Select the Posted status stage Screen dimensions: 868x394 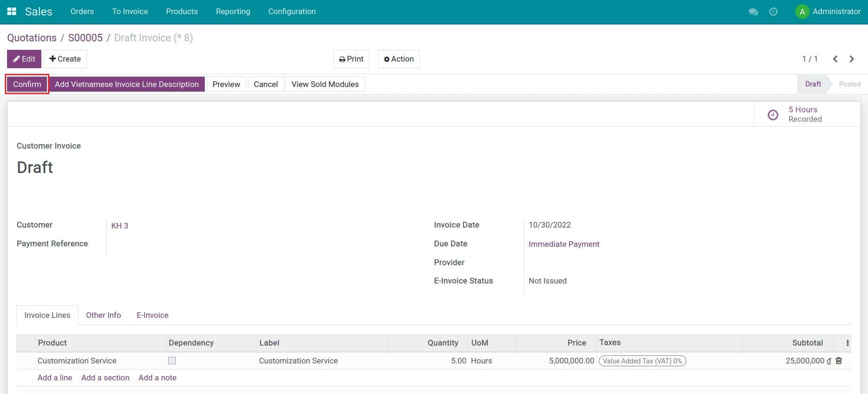850,84
